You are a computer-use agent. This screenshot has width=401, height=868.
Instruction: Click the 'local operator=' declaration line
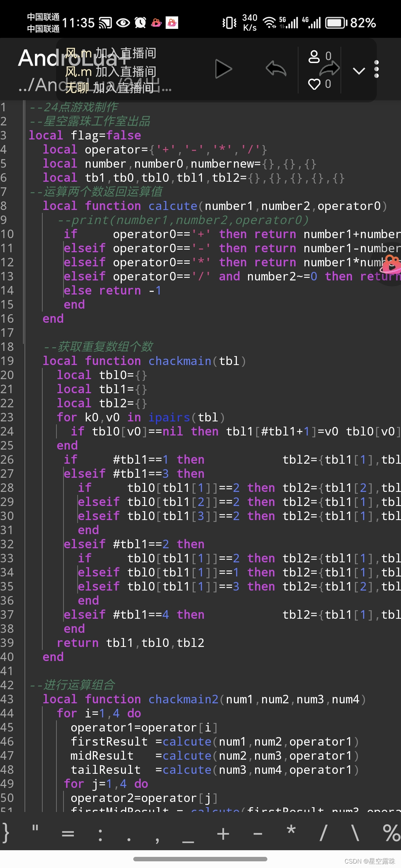[x=155, y=149]
